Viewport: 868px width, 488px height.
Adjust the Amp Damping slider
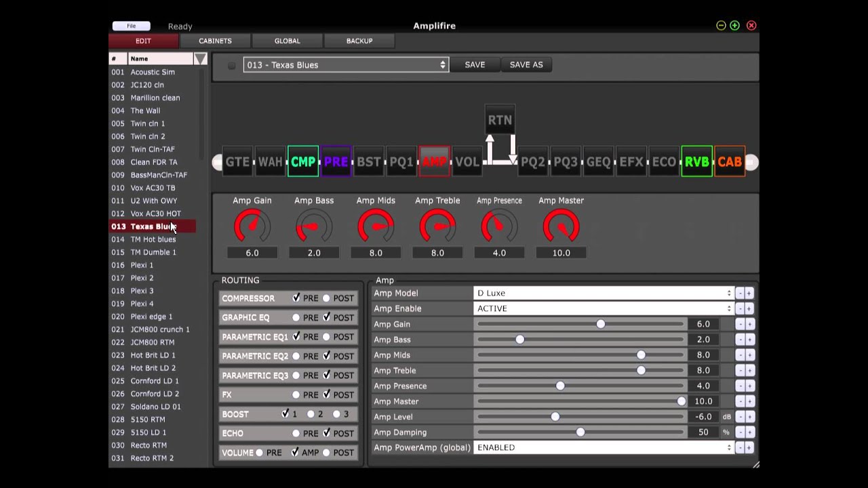tap(580, 432)
